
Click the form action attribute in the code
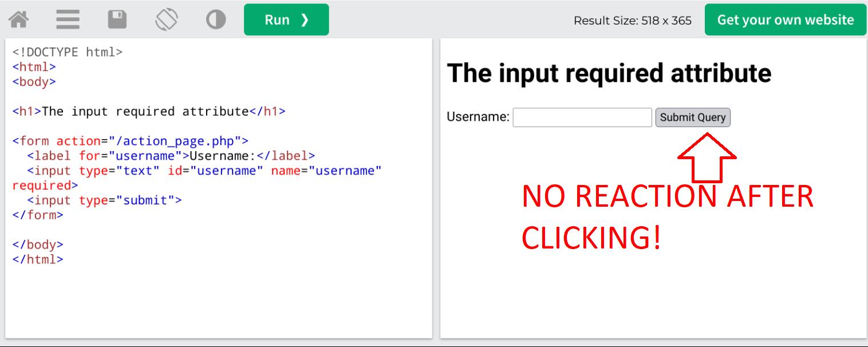tap(86, 141)
